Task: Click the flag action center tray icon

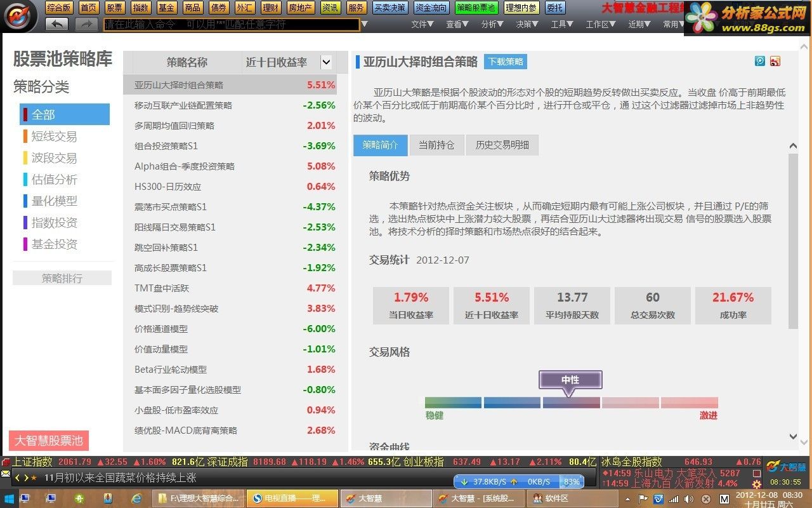Action: click(643, 499)
